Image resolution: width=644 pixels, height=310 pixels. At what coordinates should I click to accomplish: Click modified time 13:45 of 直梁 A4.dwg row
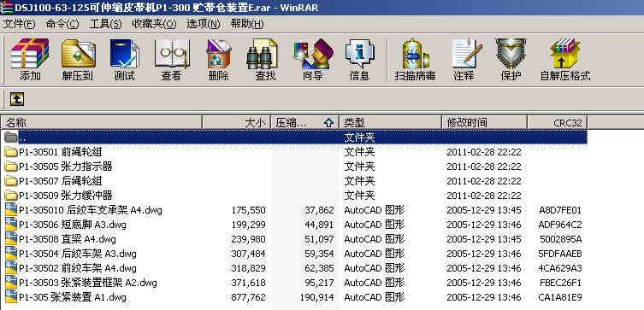(484, 239)
